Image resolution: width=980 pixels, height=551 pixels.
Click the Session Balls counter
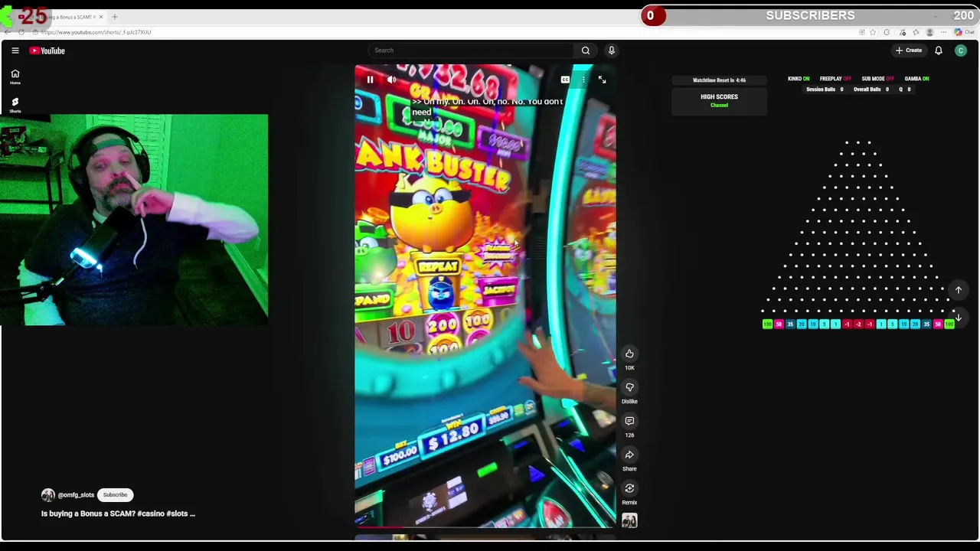point(825,90)
